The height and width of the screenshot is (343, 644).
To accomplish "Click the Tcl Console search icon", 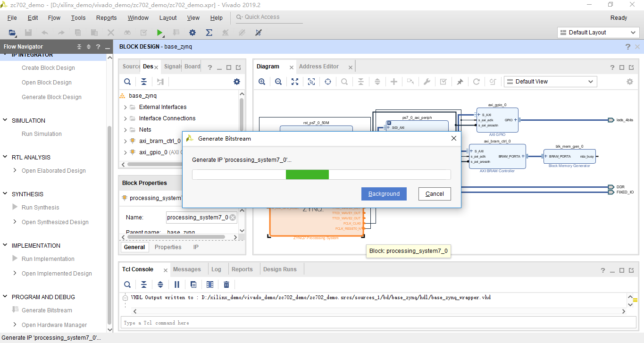I will (127, 284).
